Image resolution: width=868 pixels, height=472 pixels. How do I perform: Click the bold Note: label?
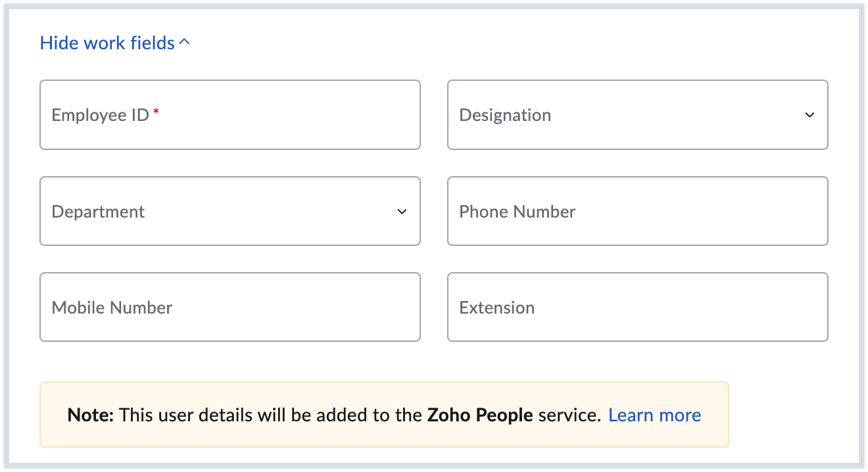tap(91, 415)
